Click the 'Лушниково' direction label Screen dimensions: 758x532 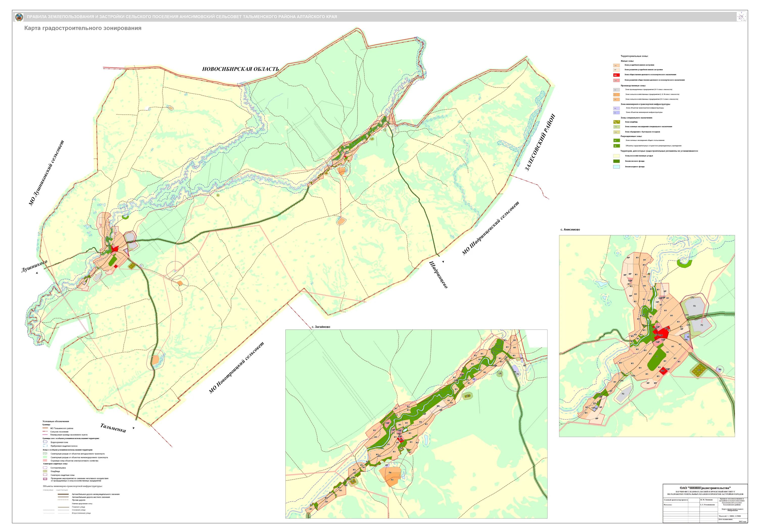click(34, 266)
